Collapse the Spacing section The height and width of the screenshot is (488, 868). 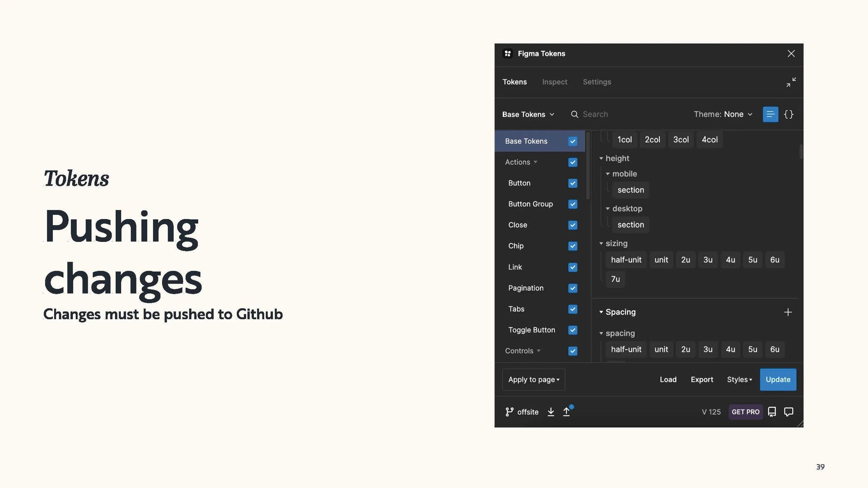click(x=601, y=312)
